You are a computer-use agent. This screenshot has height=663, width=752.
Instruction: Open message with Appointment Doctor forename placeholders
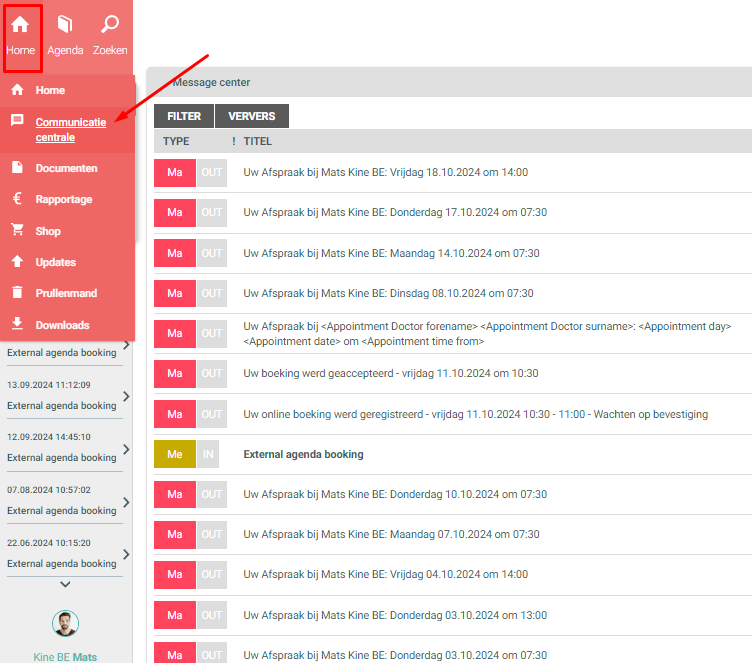click(487, 334)
